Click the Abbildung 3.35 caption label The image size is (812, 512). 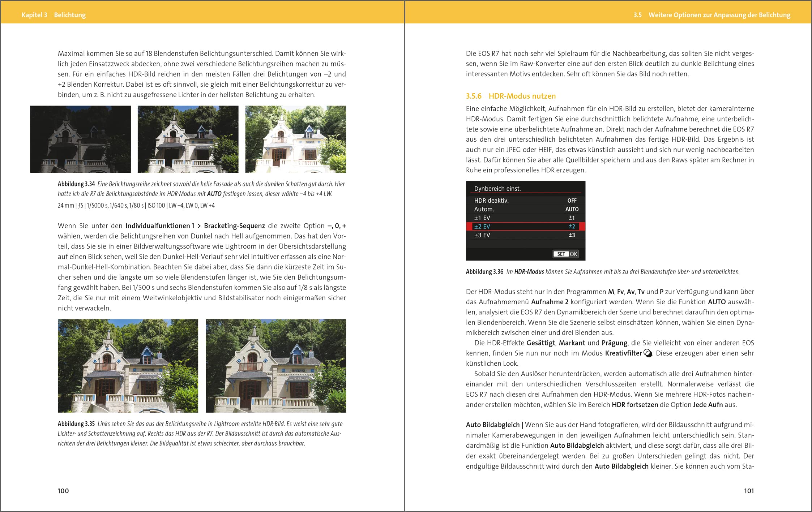[76, 424]
